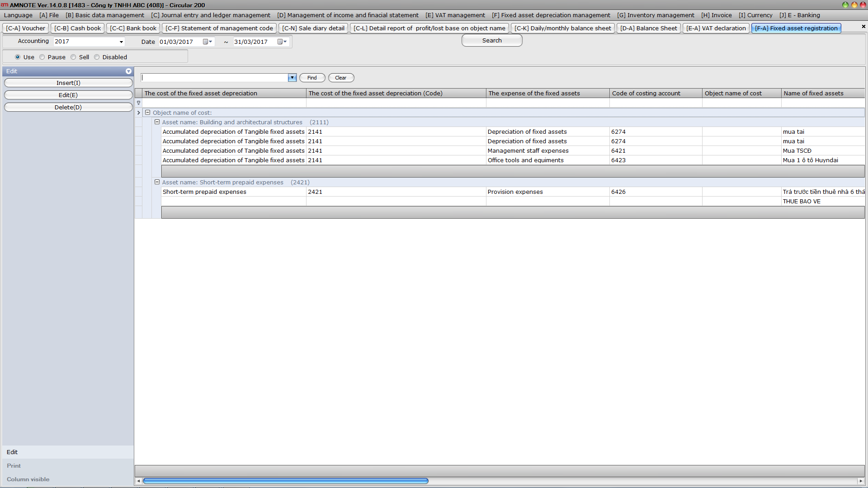Open the Accounting year dropdown
Screen dimensions: 868x488
coord(121,42)
